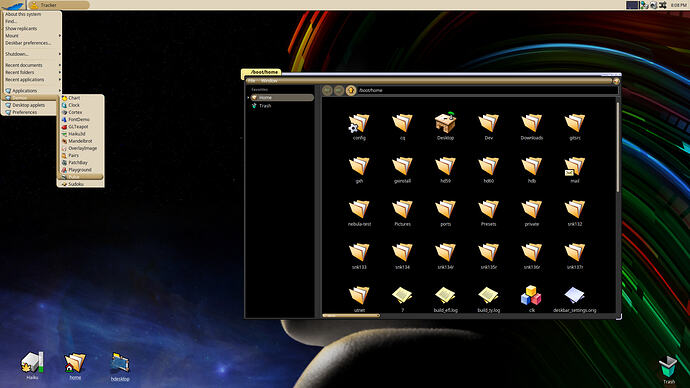Go up to the parent folder
Image resolution: width=690 pixels, height=388 pixels.
[351, 90]
